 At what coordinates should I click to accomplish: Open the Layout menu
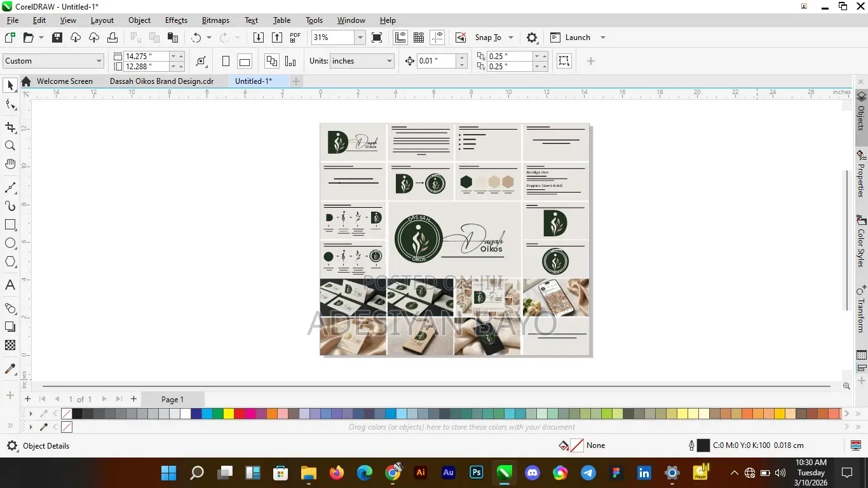click(102, 20)
